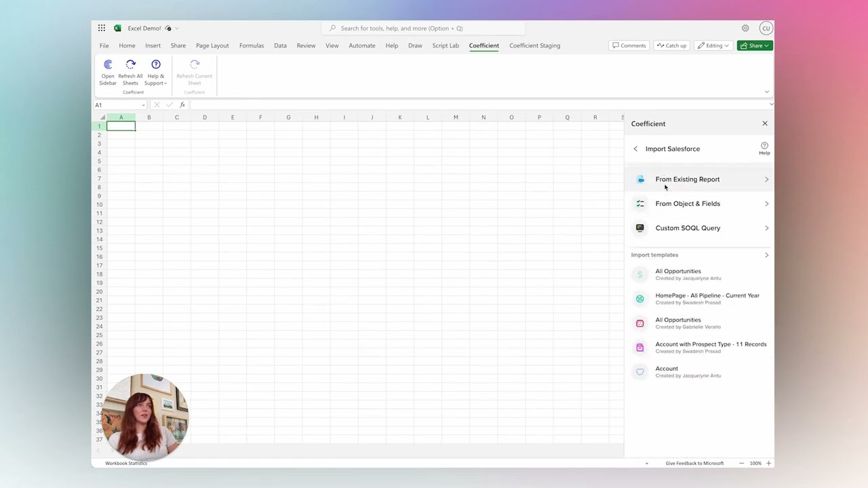Open the Page Layout tab
This screenshot has width=868, height=488.
(212, 45)
